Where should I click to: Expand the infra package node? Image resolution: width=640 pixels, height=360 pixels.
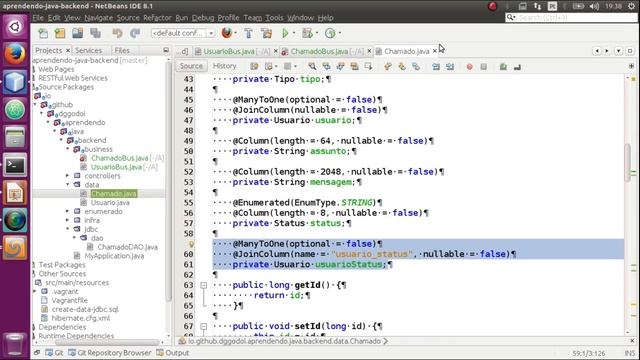68,220
